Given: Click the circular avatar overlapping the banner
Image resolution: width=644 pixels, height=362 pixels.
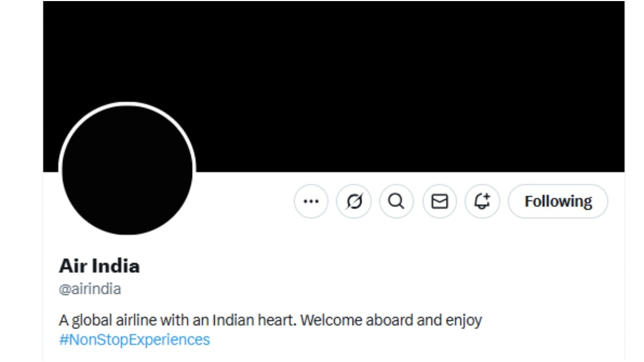Looking at the screenshot, I should point(127,169).
